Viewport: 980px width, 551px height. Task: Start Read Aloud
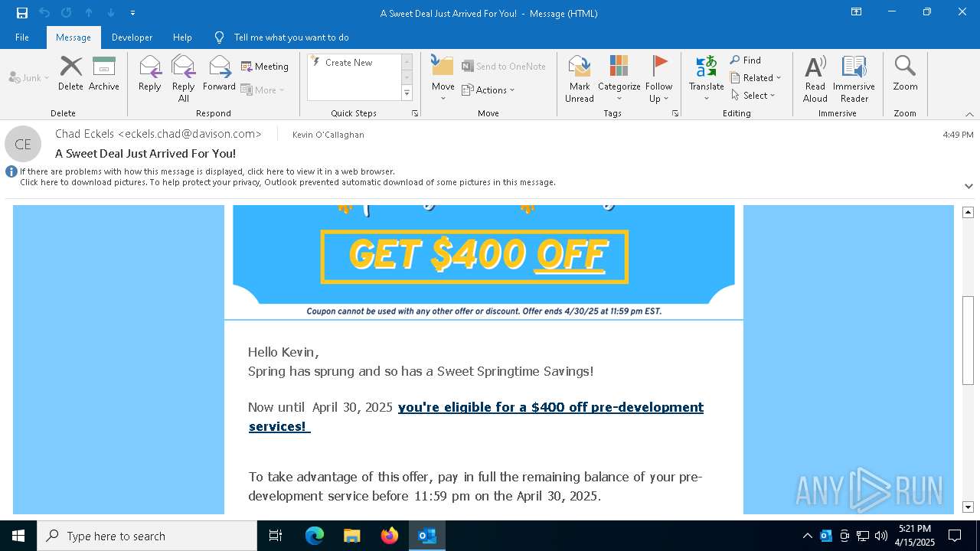[815, 78]
